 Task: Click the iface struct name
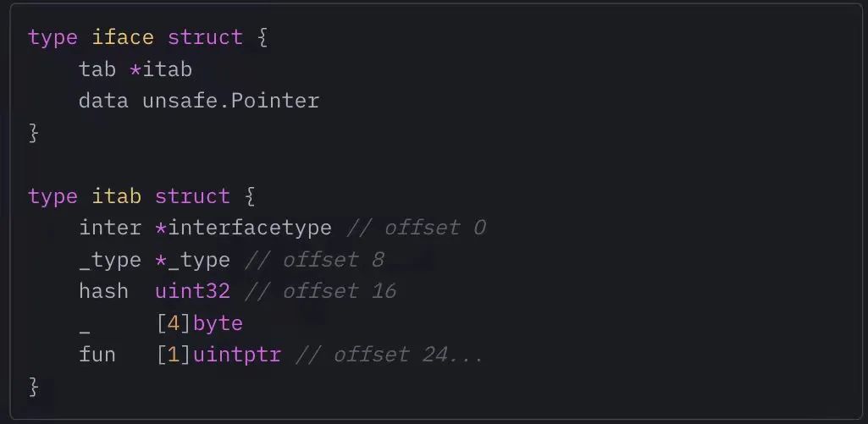pyautogui.click(x=123, y=37)
